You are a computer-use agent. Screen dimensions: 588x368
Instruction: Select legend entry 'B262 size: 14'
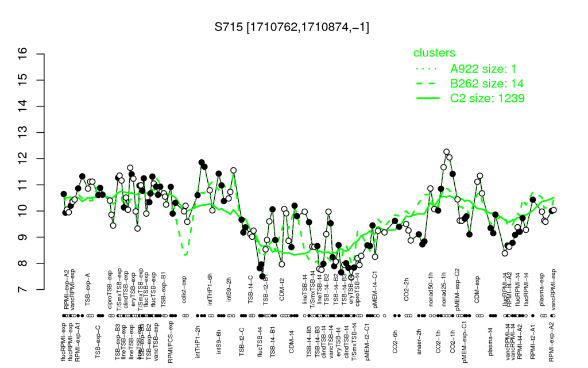487,83
